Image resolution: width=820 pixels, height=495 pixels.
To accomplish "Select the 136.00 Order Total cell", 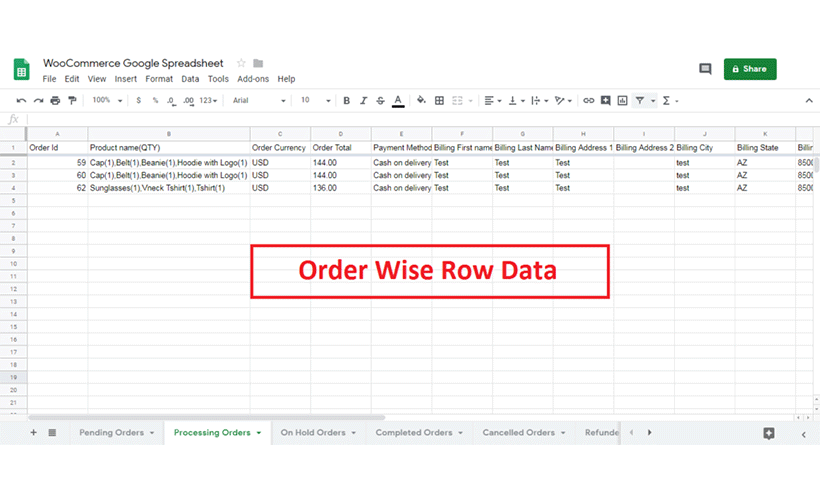I will [341, 188].
